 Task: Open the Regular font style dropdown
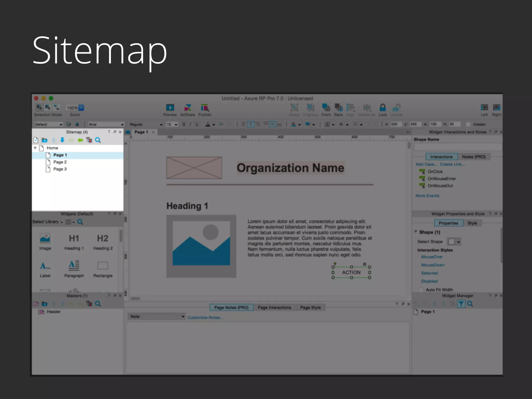click(x=146, y=124)
